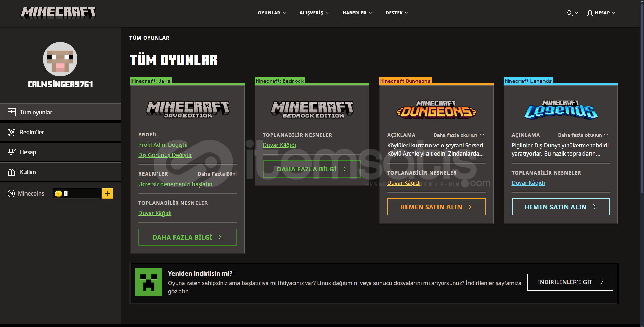Open the search magnifier icon

pyautogui.click(x=570, y=13)
